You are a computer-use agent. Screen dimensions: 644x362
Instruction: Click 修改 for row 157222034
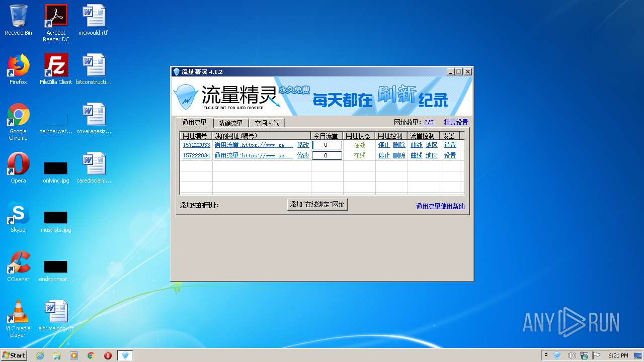coord(303,155)
